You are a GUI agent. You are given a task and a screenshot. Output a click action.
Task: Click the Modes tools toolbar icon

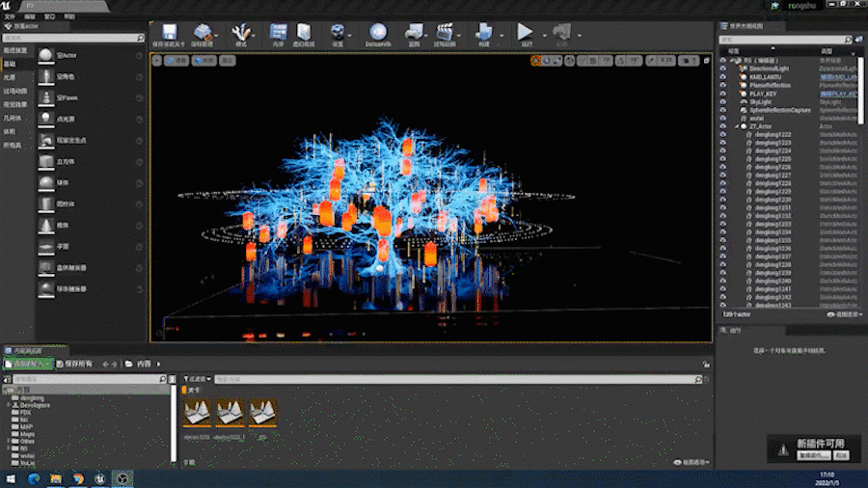[x=241, y=32]
